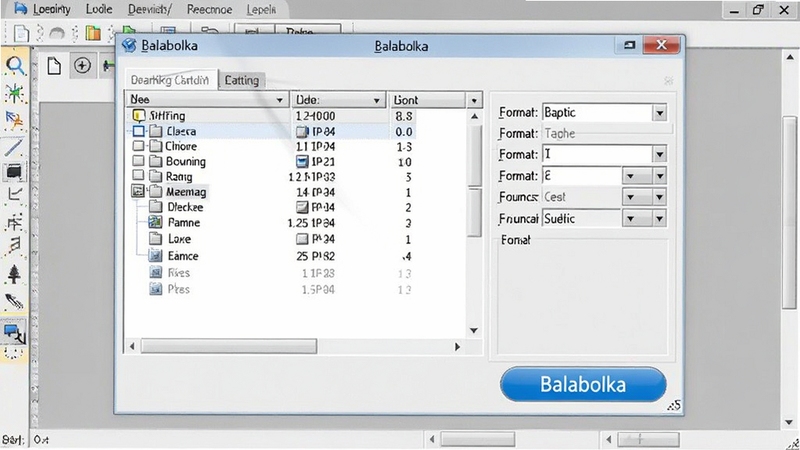800x450 pixels.
Task: Open the Loeairty menu
Action: point(52,9)
